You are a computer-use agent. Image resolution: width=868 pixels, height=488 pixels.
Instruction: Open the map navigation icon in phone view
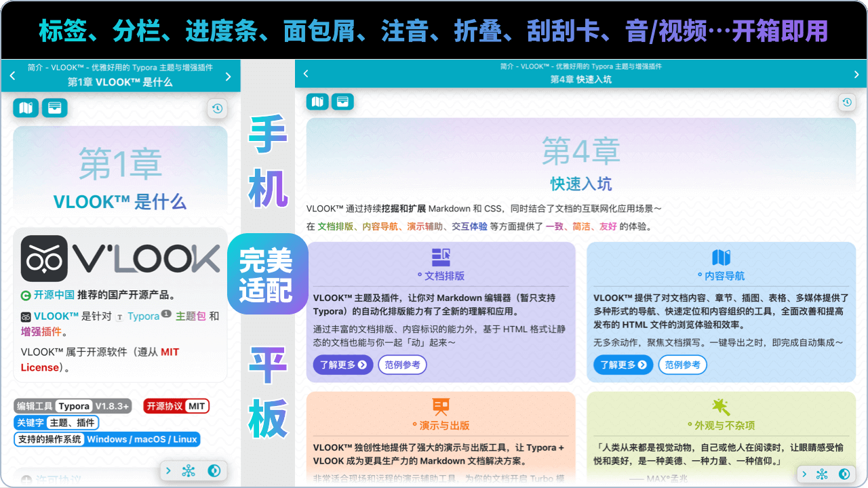tap(26, 108)
